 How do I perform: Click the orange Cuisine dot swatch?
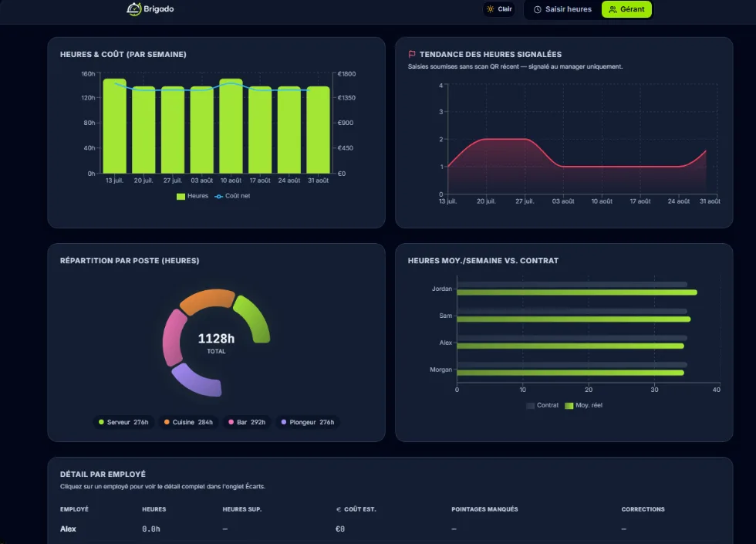[x=167, y=422]
